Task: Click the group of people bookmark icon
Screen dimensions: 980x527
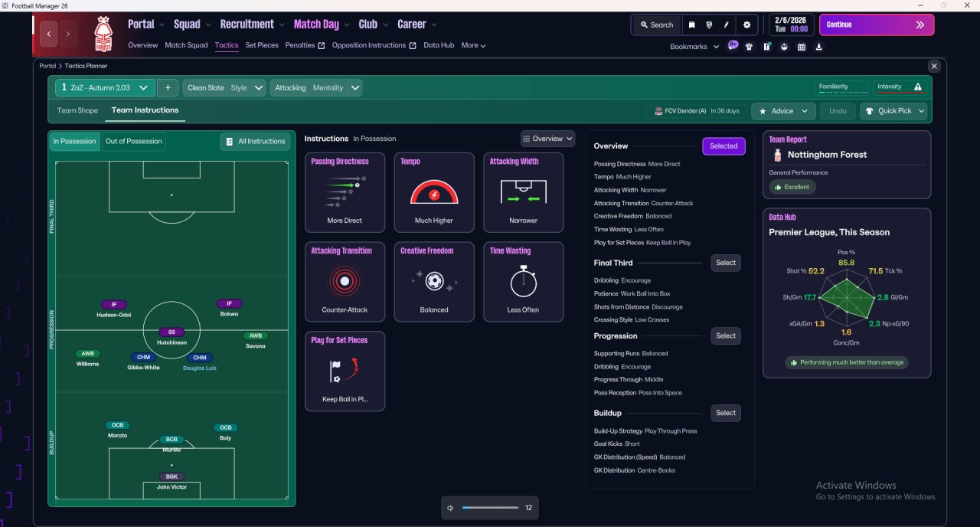Action: coord(784,47)
